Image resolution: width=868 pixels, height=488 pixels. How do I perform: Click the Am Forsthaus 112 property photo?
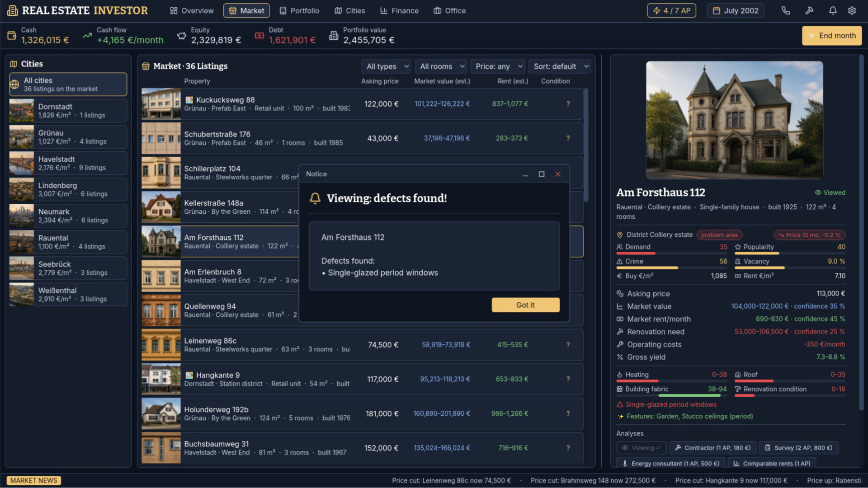pos(734,120)
